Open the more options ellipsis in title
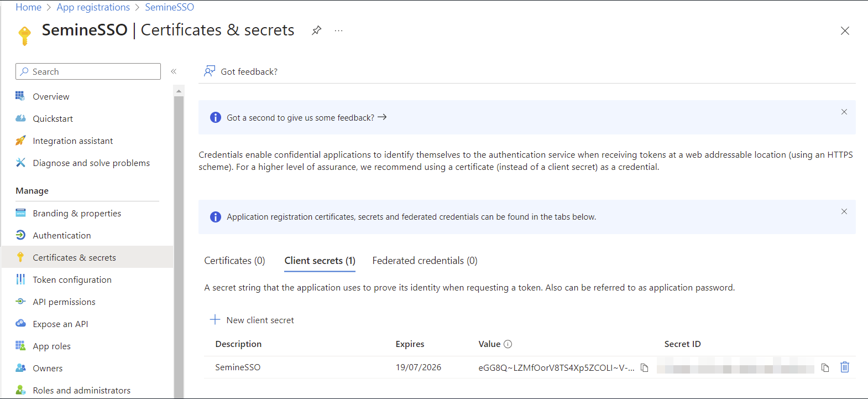The height and width of the screenshot is (399, 868). 338,30
